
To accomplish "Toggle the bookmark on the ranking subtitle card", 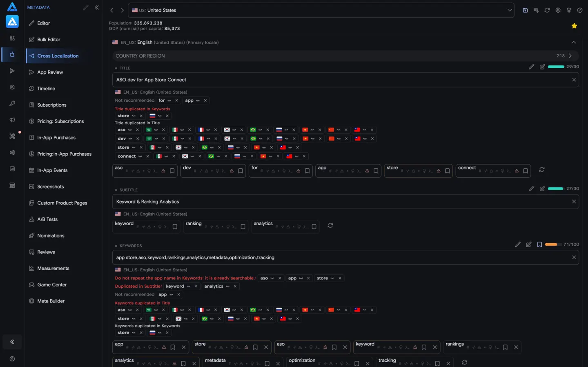I will tap(243, 227).
